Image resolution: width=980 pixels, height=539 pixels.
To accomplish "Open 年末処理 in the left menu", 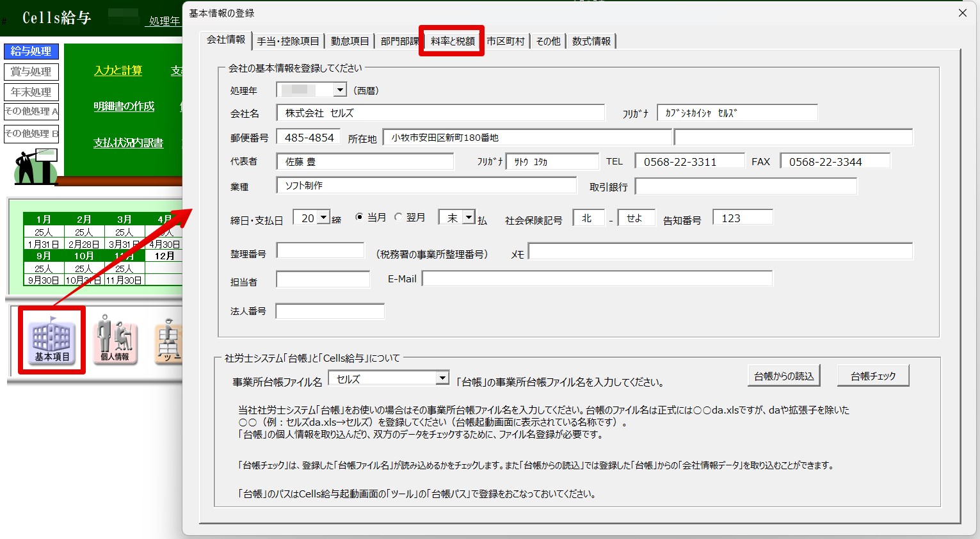I will (31, 92).
